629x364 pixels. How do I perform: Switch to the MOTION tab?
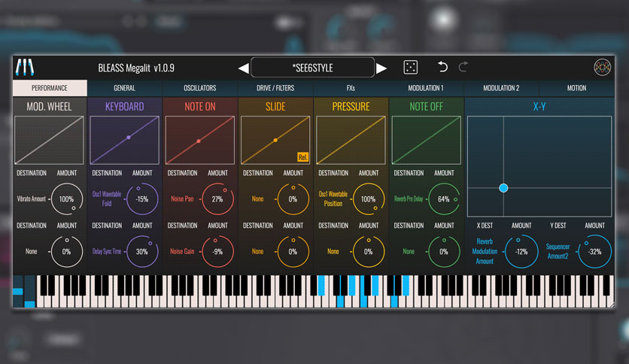point(576,88)
